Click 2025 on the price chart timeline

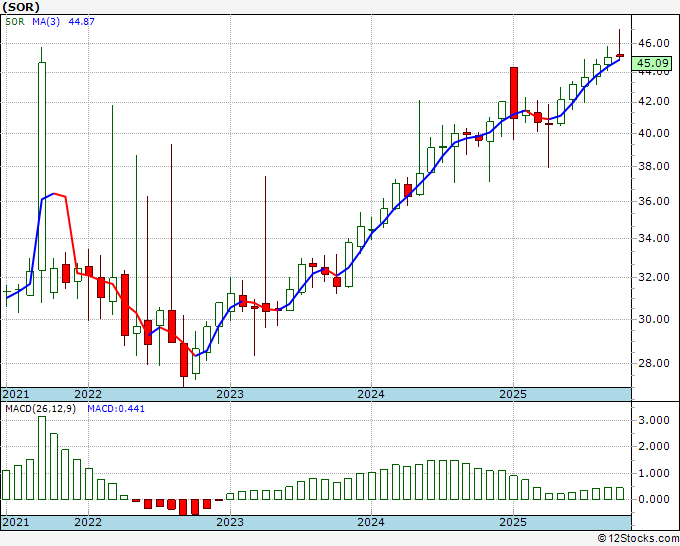(513, 394)
